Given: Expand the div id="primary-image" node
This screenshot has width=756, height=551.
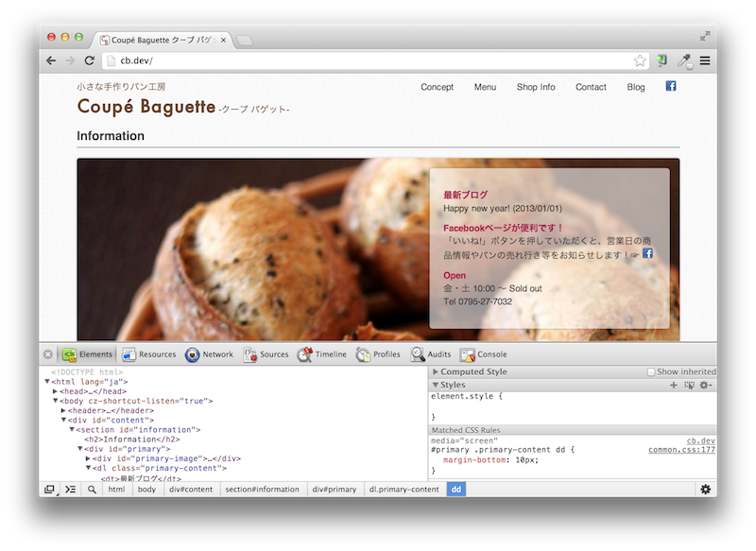Looking at the screenshot, I should click(x=88, y=458).
